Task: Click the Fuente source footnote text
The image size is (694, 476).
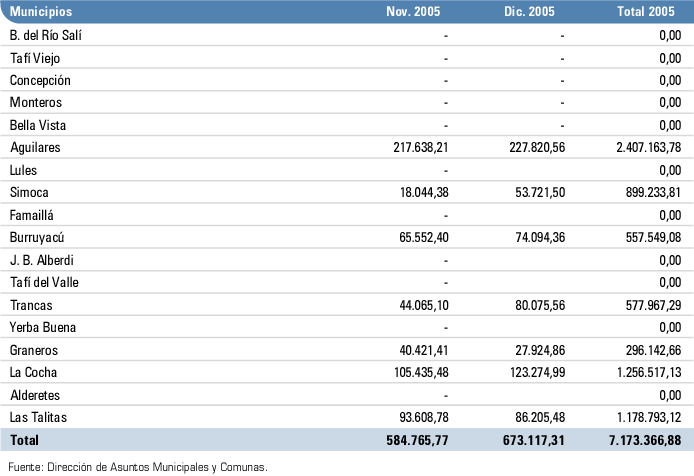Action: click(x=138, y=466)
